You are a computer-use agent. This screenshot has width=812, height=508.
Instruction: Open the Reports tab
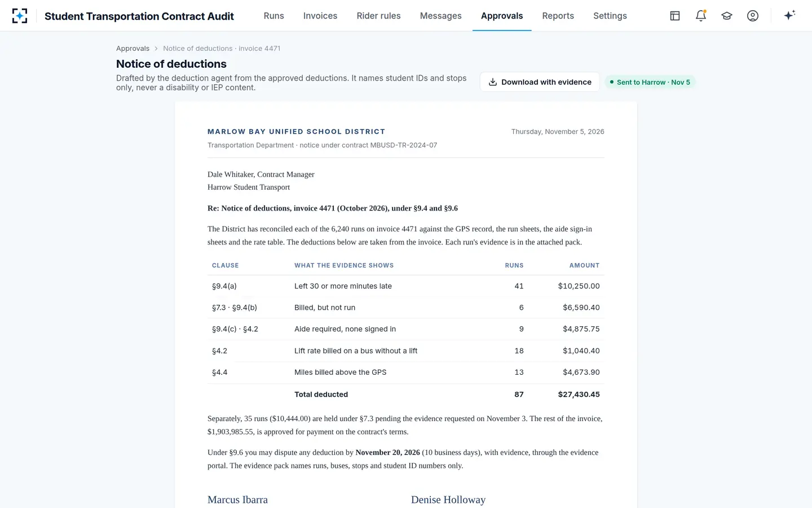(558, 16)
